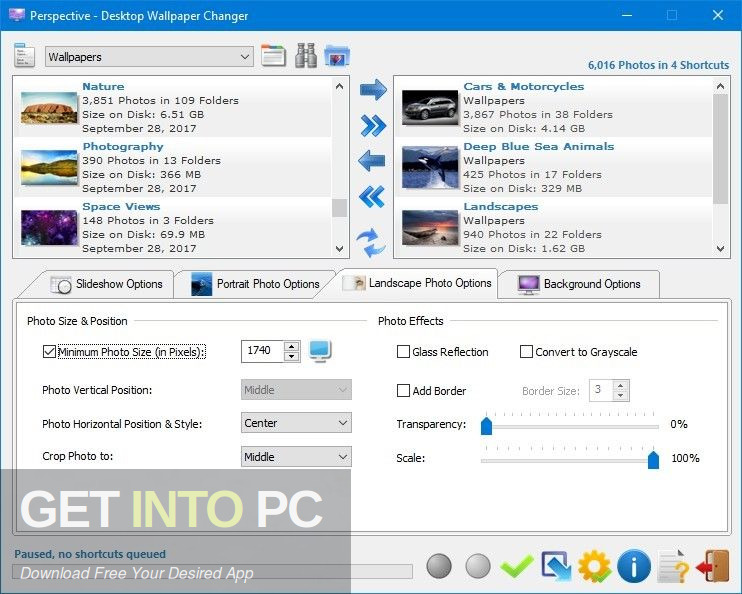The image size is (742, 594).
Task: Click the binoculars search icon
Action: 306,55
